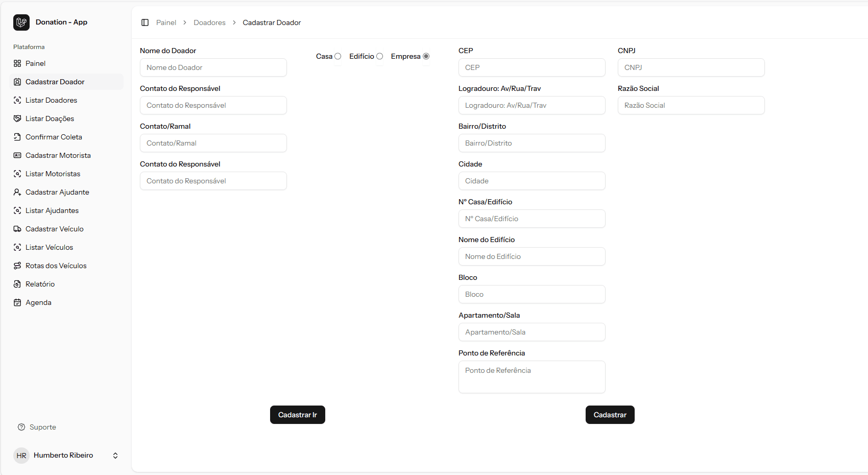Click the Relatório document icon
This screenshot has height=475, width=868.
(17, 284)
